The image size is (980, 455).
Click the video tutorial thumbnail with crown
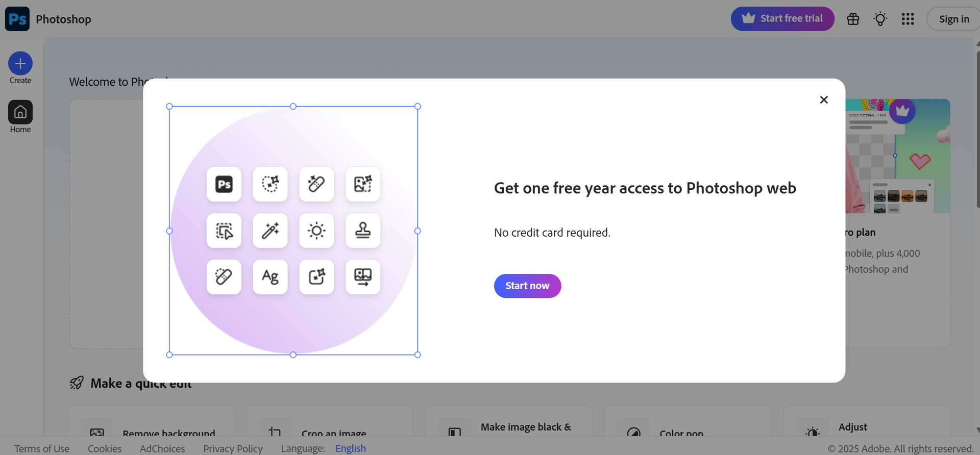point(897,156)
